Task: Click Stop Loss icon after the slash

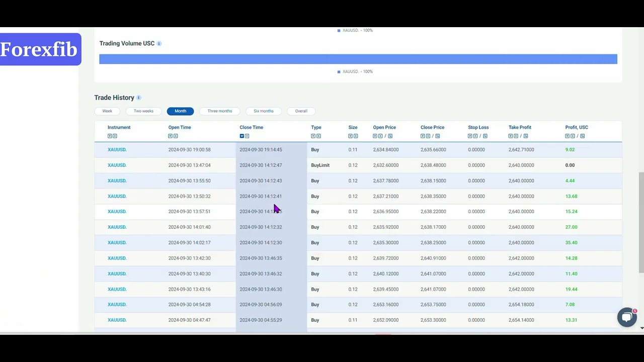Action: click(x=485, y=136)
